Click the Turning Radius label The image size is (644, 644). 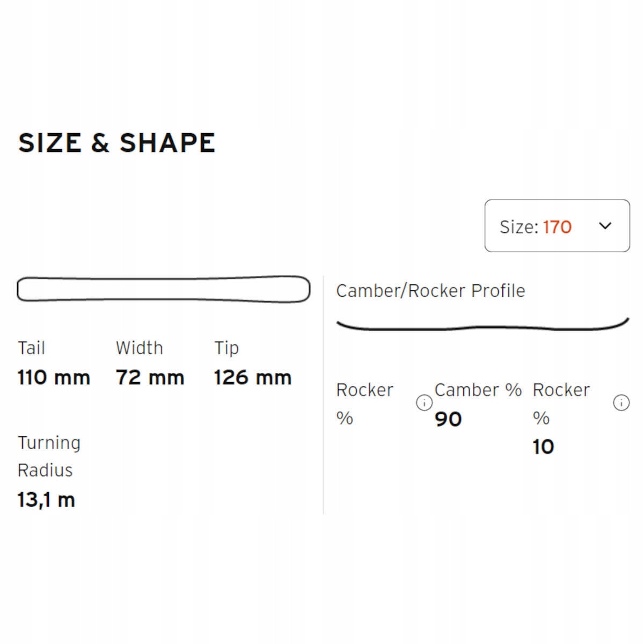[49, 456]
